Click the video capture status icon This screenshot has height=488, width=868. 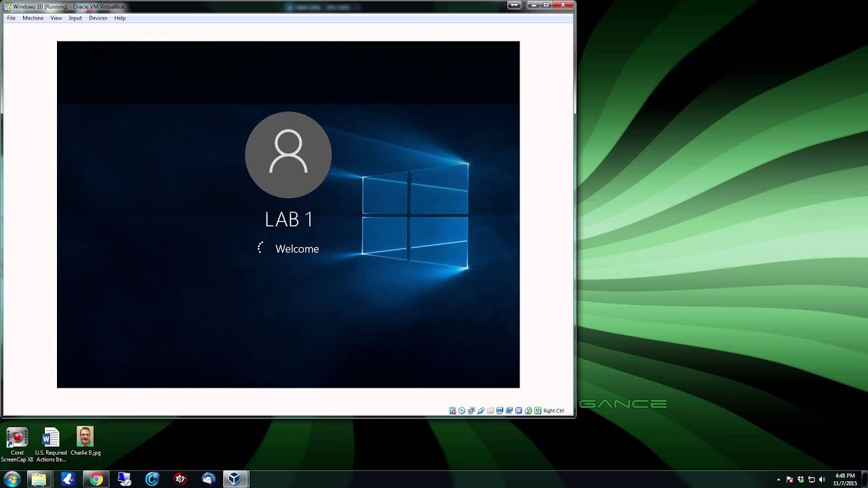point(509,411)
